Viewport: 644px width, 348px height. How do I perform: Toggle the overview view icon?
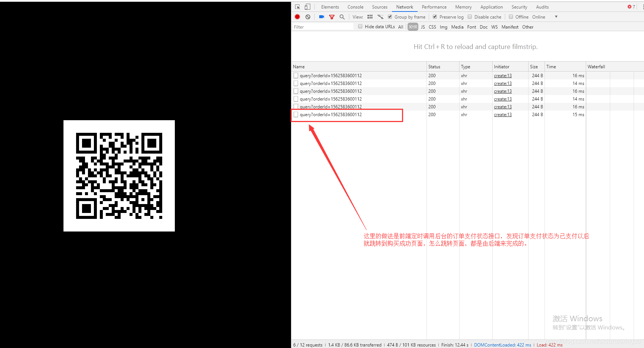point(380,17)
